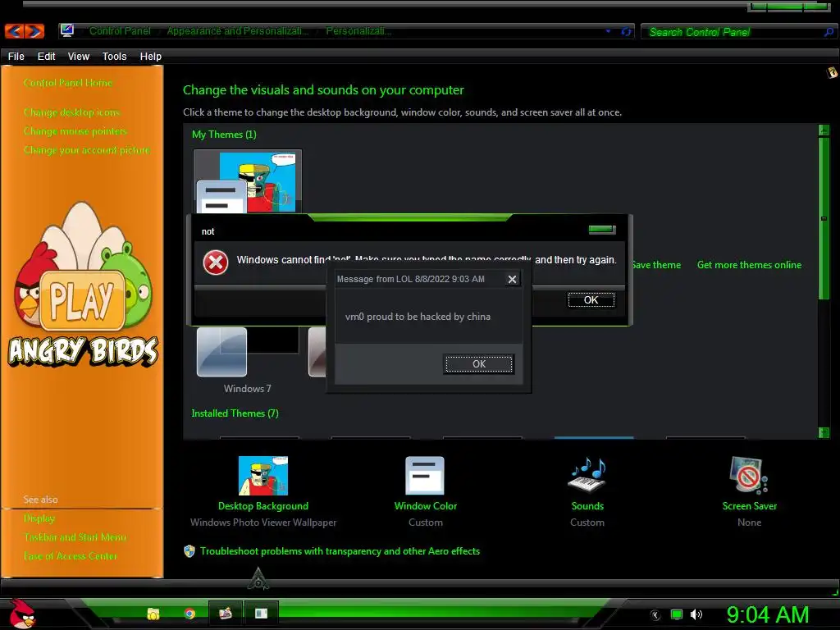The height and width of the screenshot is (630, 840).
Task: Select the unsaved theme thumbnail in My Themes
Action: pos(248,181)
